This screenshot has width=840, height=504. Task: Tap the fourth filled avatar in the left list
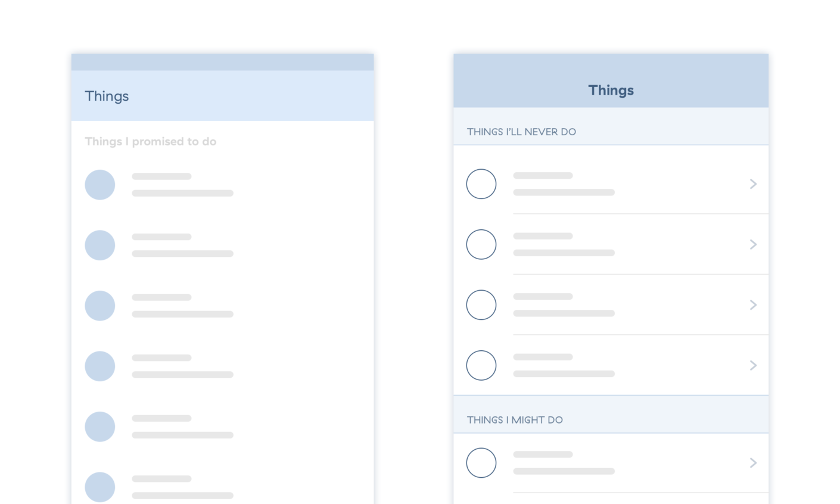point(99,366)
